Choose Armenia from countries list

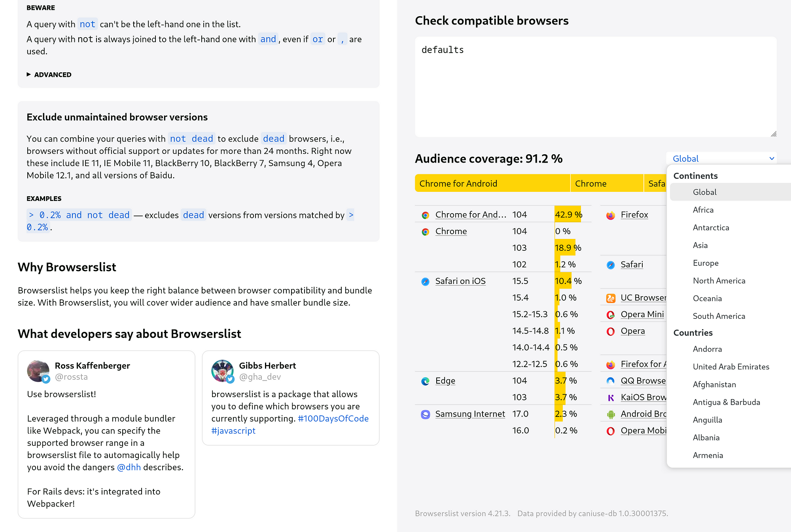[730, 455]
